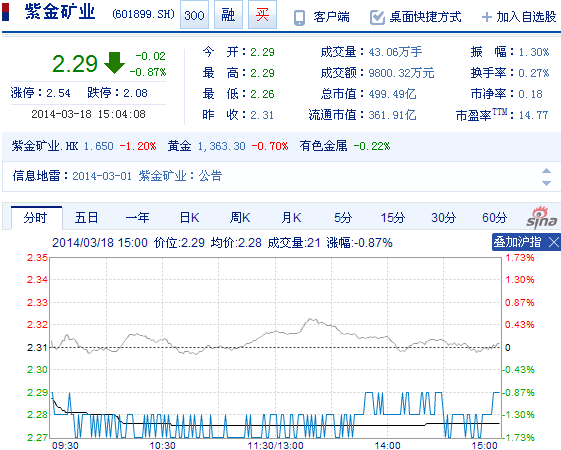Click the 300 index badge
This screenshot has height=450, width=561.
click(194, 15)
